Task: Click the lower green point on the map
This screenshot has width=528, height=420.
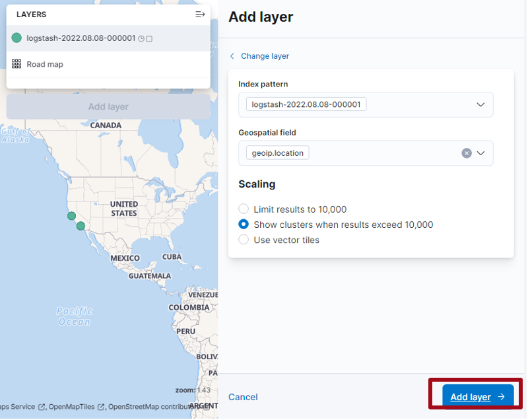Action: point(81,227)
